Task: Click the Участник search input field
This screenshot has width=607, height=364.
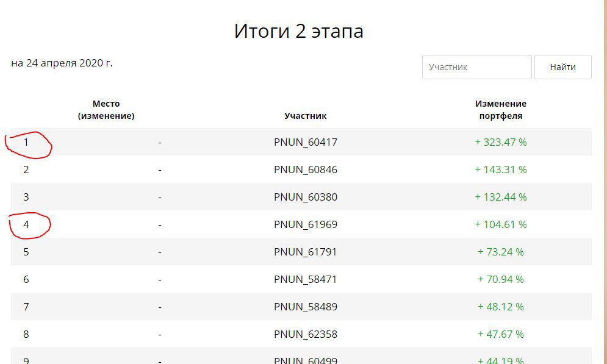Action: (476, 67)
